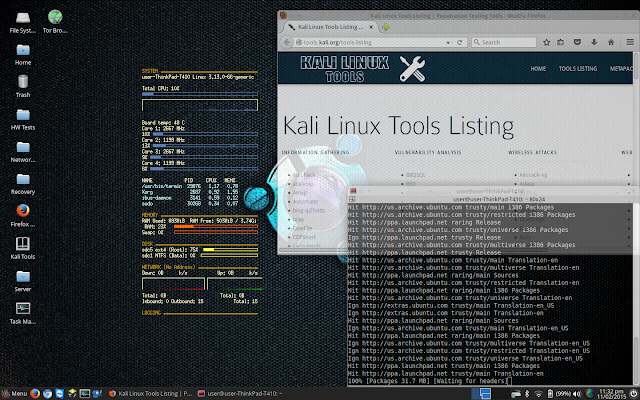Open the clock showing 11:32 pm
Screen dimensions: 640x400
tap(610, 393)
